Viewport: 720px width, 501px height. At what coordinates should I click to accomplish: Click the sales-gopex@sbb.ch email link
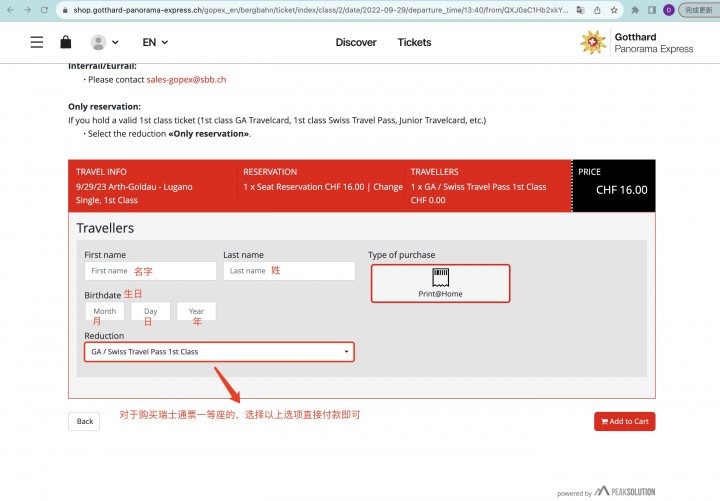(186, 79)
